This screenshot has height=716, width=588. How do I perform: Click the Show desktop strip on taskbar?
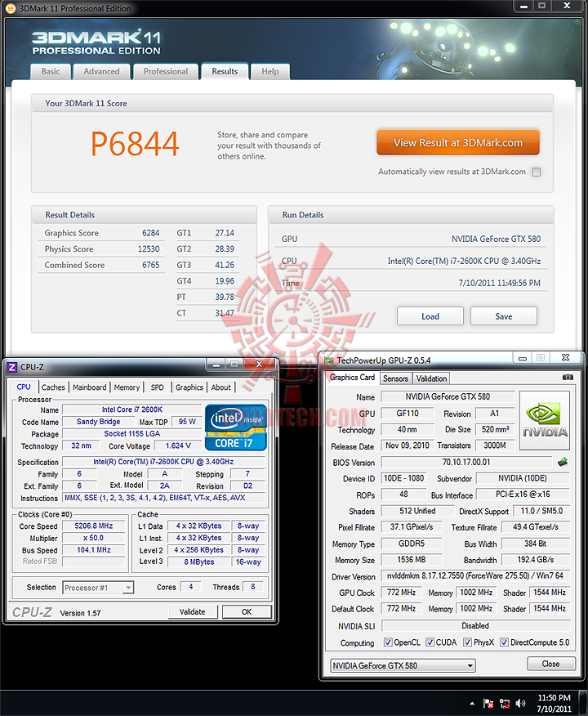click(x=583, y=703)
